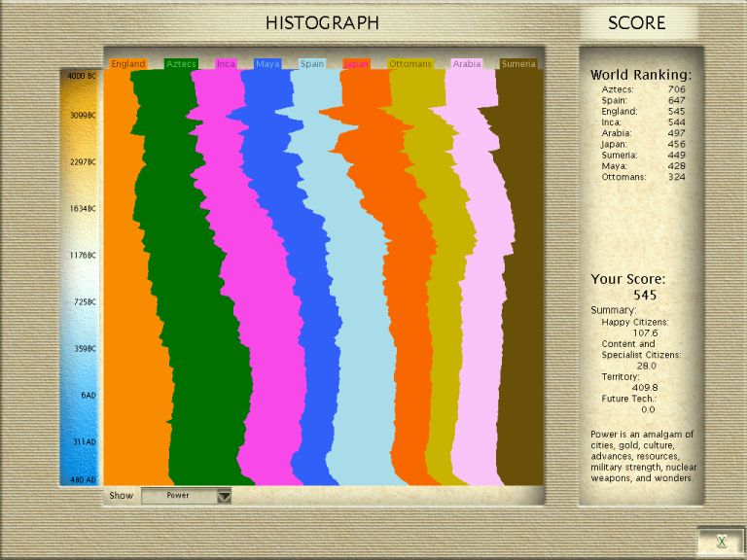Click the Inca legend label
Image resolution: width=747 pixels, height=560 pixels.
226,64
